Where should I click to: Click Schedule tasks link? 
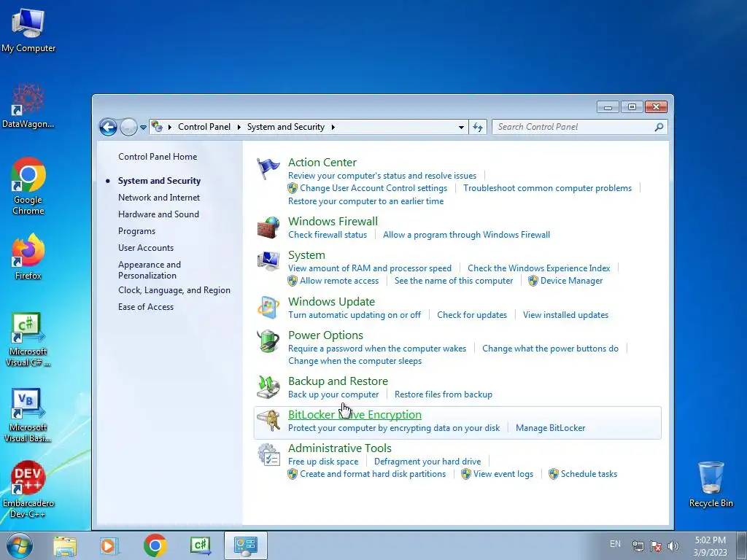click(589, 474)
